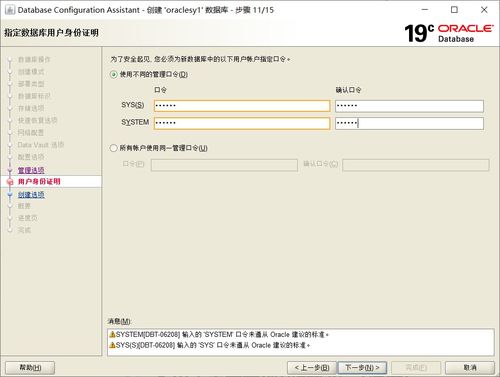Click the Database Configuration Assistant title bar icon
This screenshot has height=377, width=500.
(10, 10)
